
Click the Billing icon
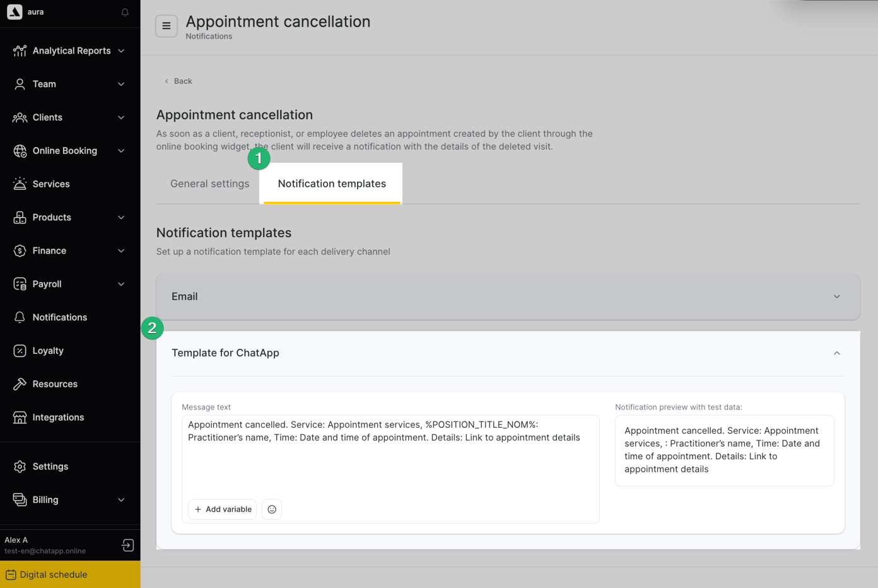coord(20,500)
